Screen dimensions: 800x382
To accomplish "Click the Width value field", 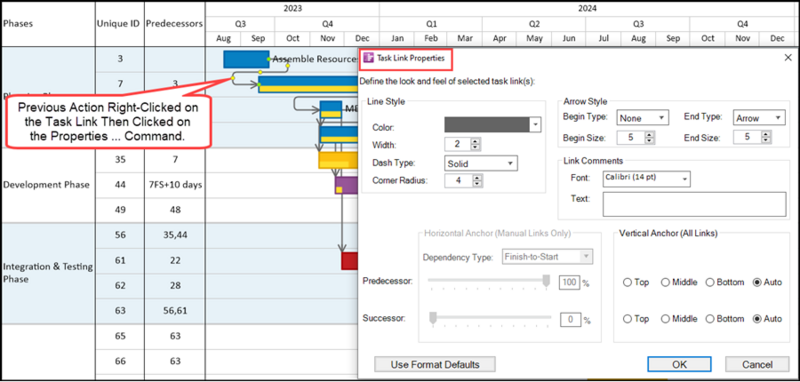I will pyautogui.click(x=458, y=144).
